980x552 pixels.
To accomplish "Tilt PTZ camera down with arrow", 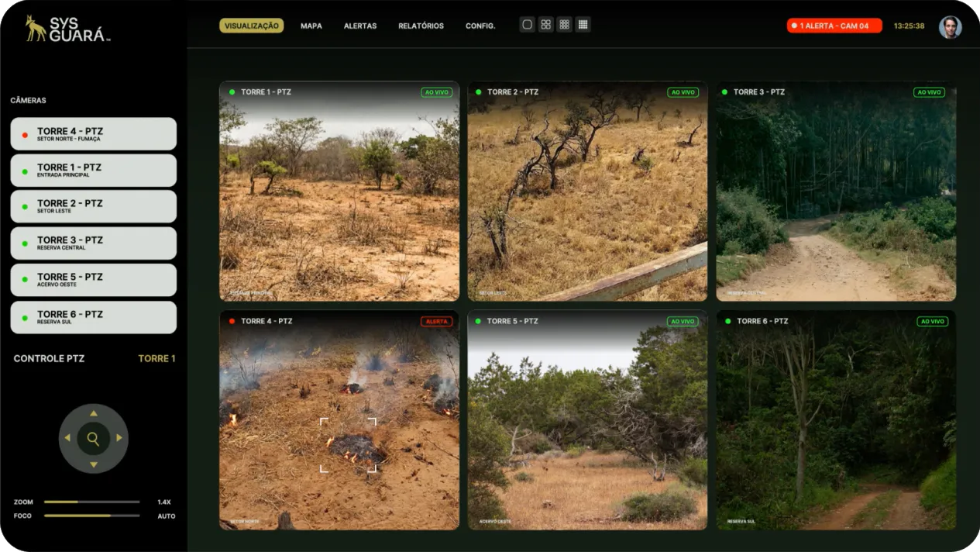I will 94,464.
